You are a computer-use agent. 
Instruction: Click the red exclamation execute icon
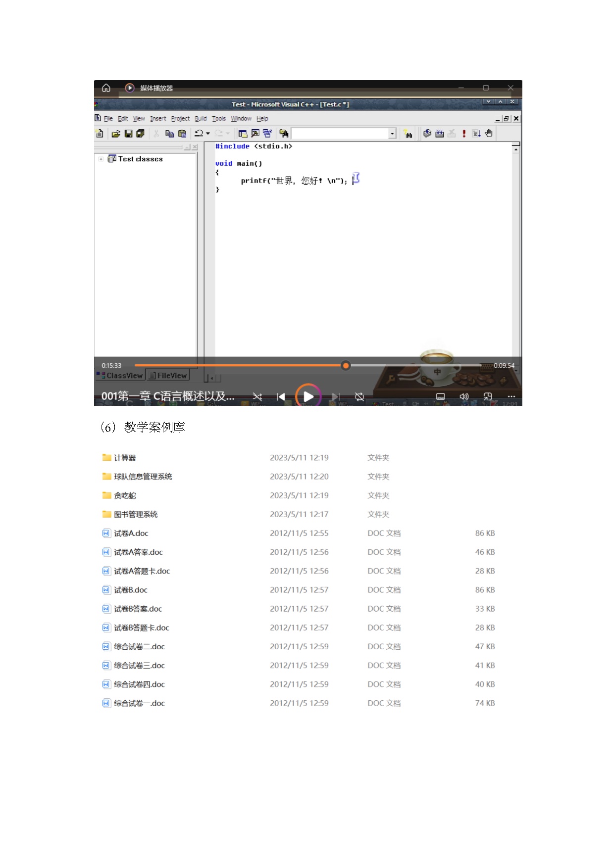click(464, 134)
